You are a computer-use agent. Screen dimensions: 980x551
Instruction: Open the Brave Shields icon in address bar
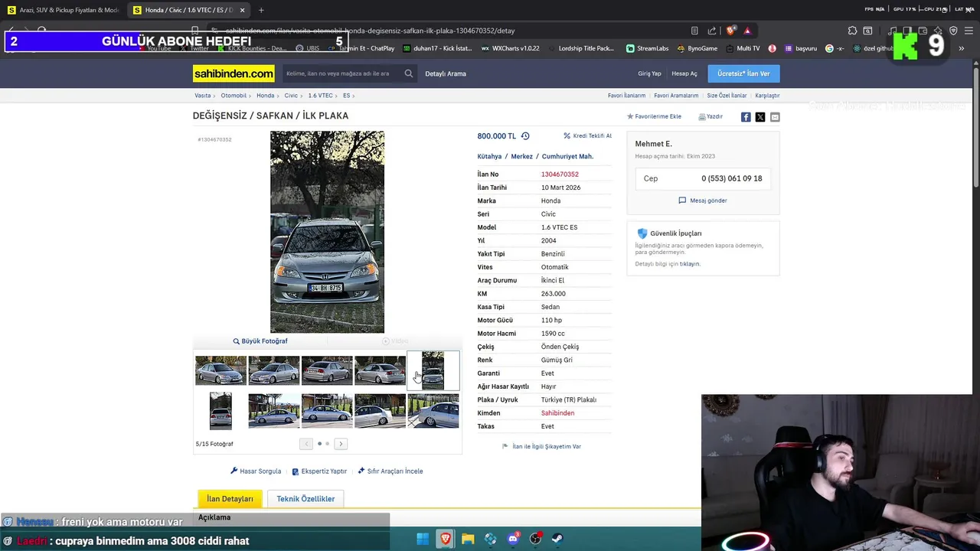coord(731,31)
